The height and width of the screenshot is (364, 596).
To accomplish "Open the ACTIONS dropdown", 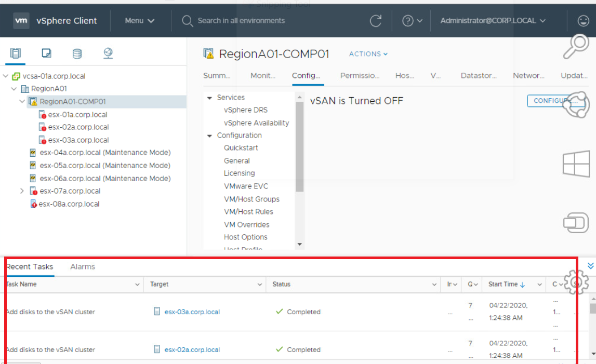I will coord(368,54).
